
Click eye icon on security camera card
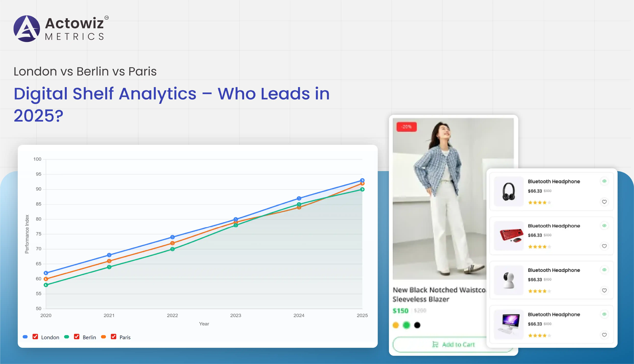click(x=604, y=270)
